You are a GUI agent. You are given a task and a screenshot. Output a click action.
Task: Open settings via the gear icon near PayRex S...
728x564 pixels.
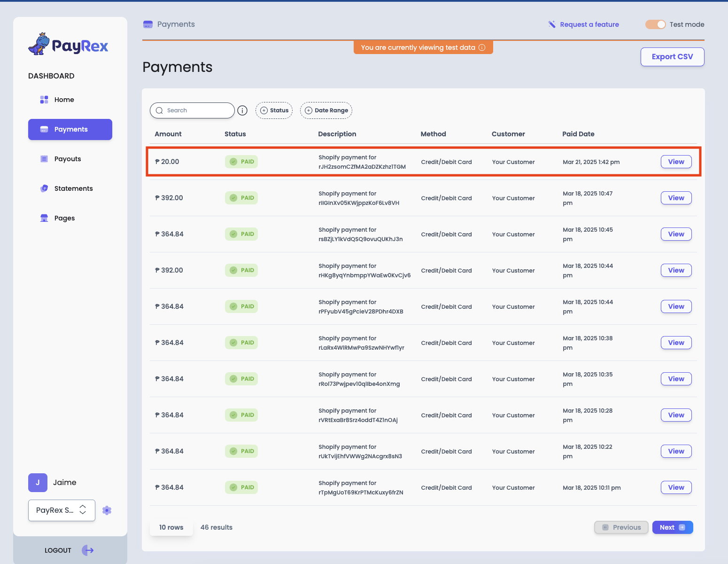(x=107, y=510)
